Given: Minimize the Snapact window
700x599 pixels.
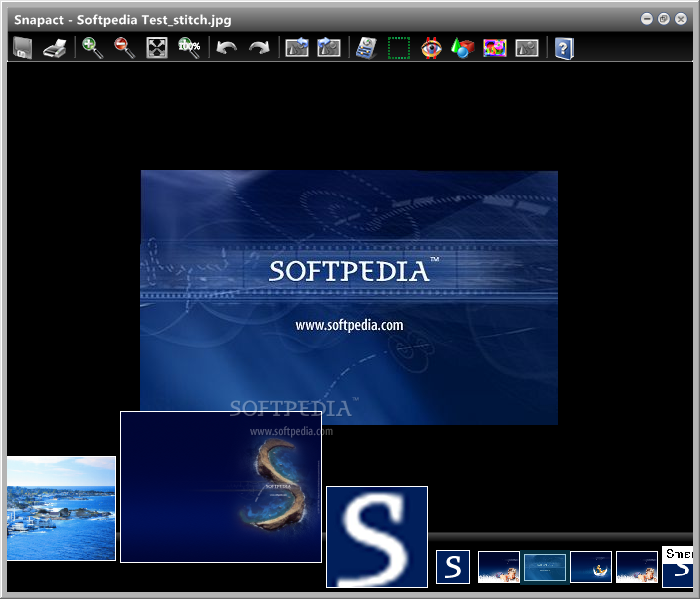Looking at the screenshot, I should 646,19.
